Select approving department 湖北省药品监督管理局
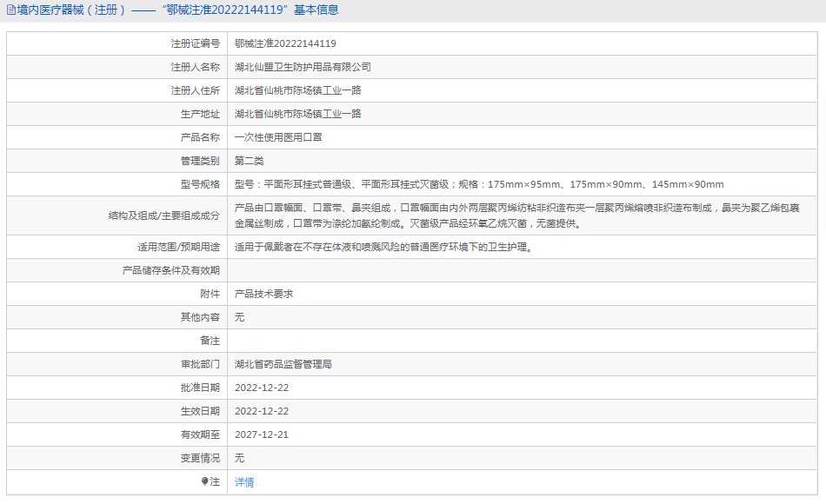Image resolution: width=826 pixels, height=504 pixels. coord(283,364)
